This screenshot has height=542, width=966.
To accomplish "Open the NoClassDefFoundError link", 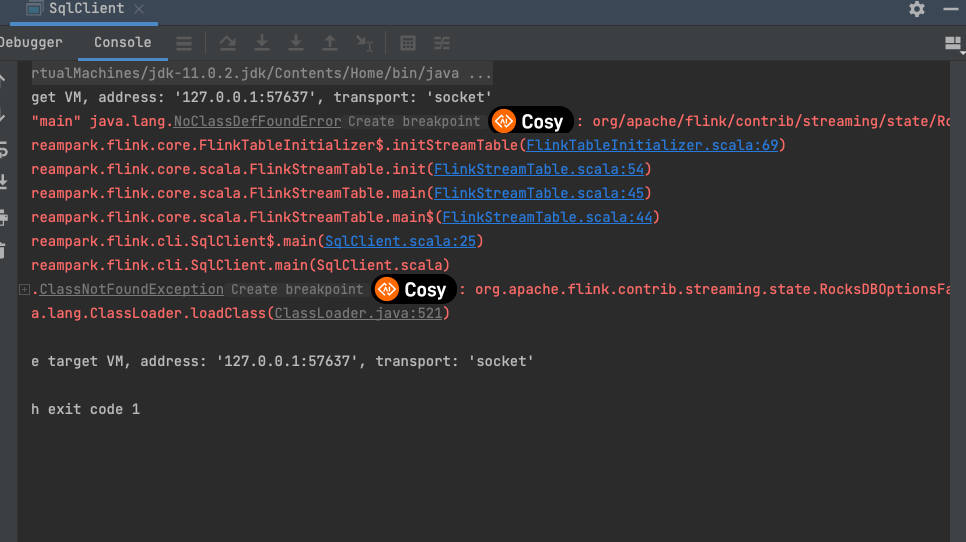I will pos(257,121).
